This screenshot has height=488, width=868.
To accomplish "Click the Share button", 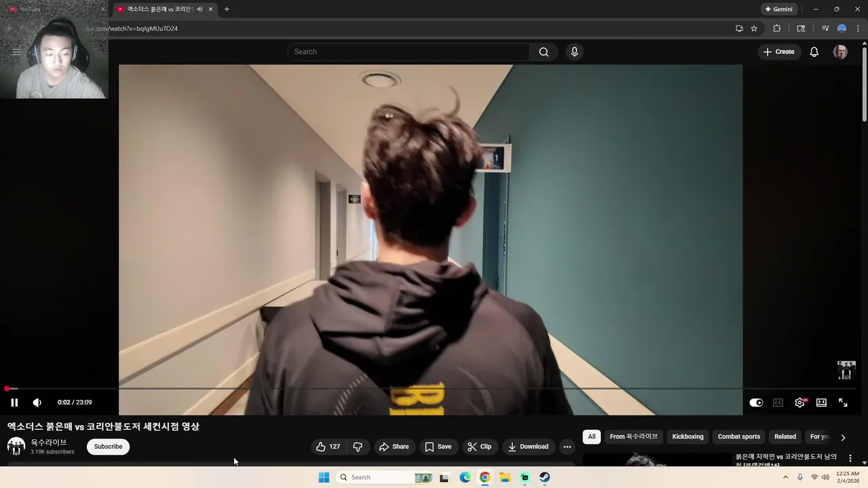I will click(x=394, y=447).
